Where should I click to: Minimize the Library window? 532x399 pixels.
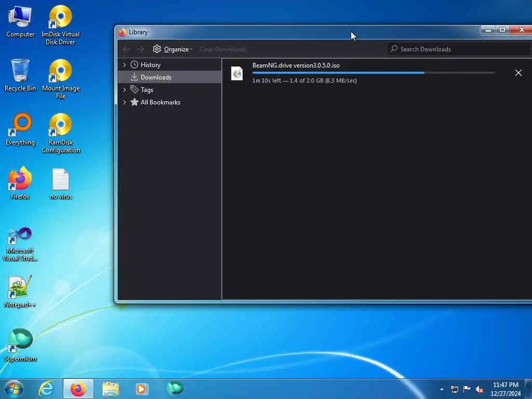[x=488, y=30]
